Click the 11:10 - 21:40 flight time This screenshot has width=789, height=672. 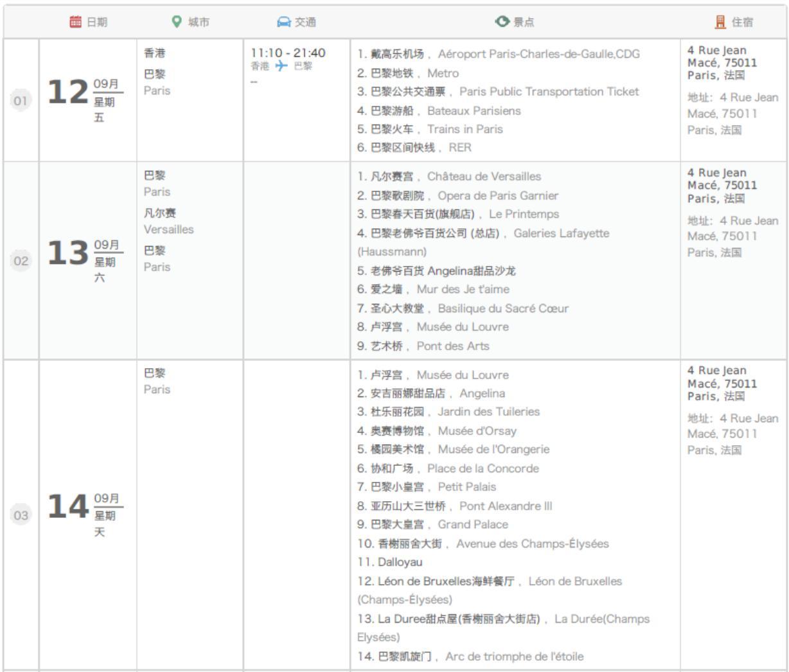pyautogui.click(x=288, y=53)
